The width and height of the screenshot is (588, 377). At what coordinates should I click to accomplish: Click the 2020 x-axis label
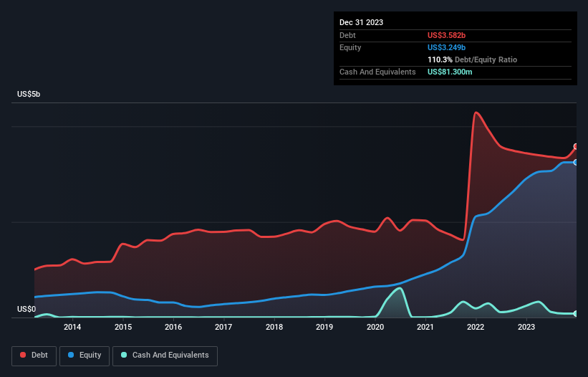(x=375, y=327)
